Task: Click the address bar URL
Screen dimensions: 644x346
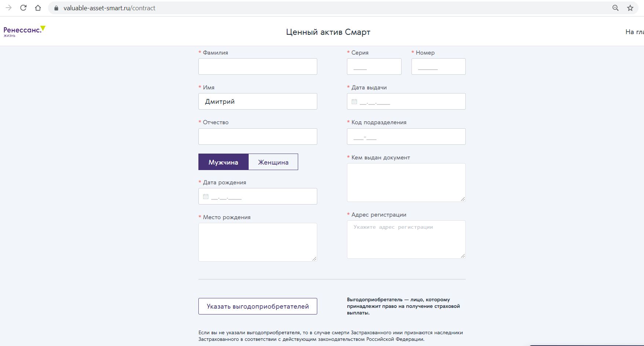Action: 109,8
